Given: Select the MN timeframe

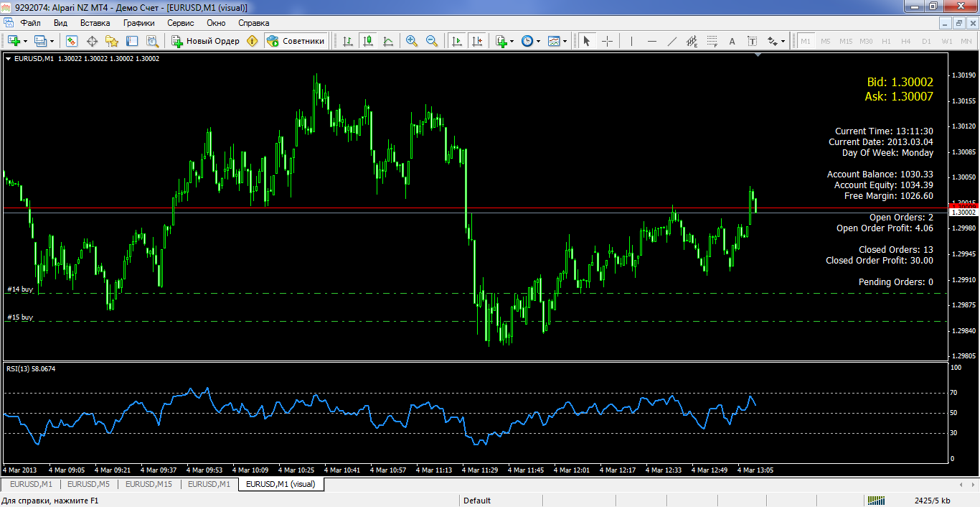Looking at the screenshot, I should (966, 41).
